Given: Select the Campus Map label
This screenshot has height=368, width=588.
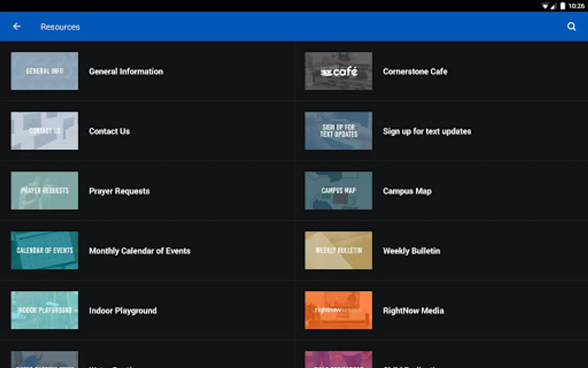Looking at the screenshot, I should [407, 191].
